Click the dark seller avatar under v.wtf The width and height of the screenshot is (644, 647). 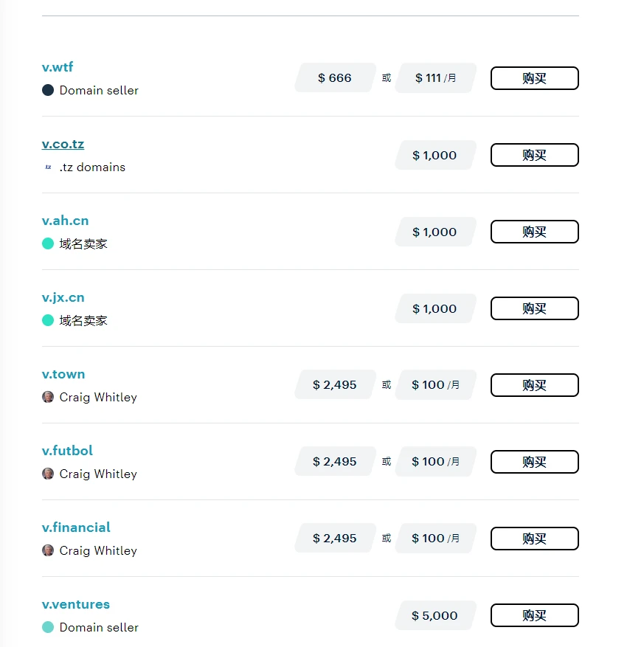tap(48, 90)
